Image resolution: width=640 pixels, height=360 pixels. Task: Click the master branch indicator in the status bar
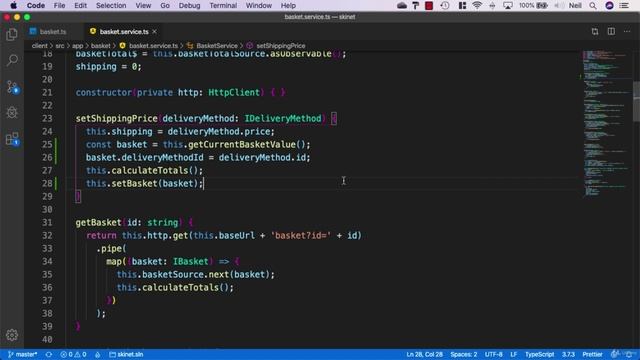pyautogui.click(x=22, y=354)
